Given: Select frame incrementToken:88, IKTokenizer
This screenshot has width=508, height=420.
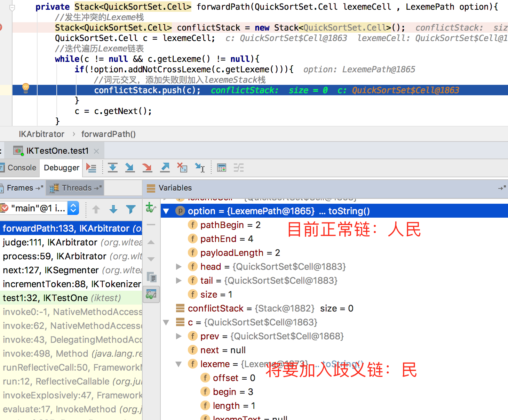Looking at the screenshot, I should click(x=71, y=284).
